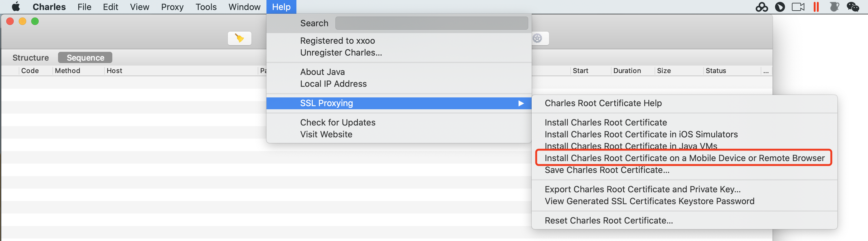Click the screen recording camera menu bar icon
The width and height of the screenshot is (868, 241).
pos(798,7)
